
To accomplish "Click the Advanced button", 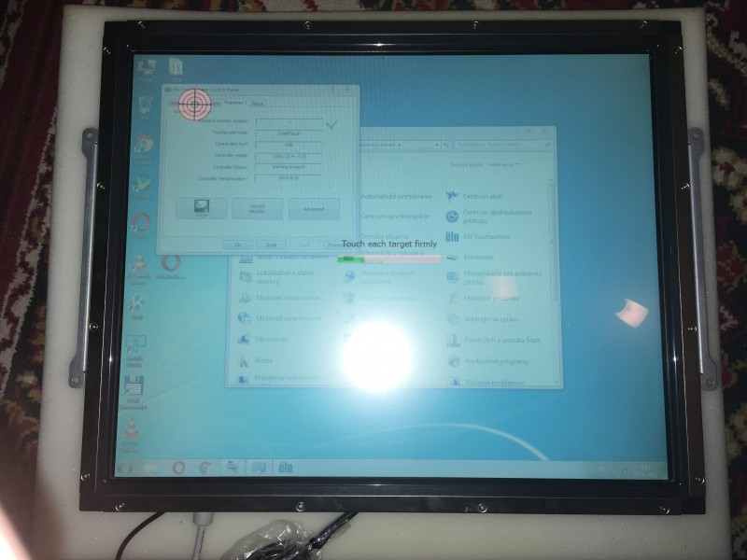I will pyautogui.click(x=314, y=209).
